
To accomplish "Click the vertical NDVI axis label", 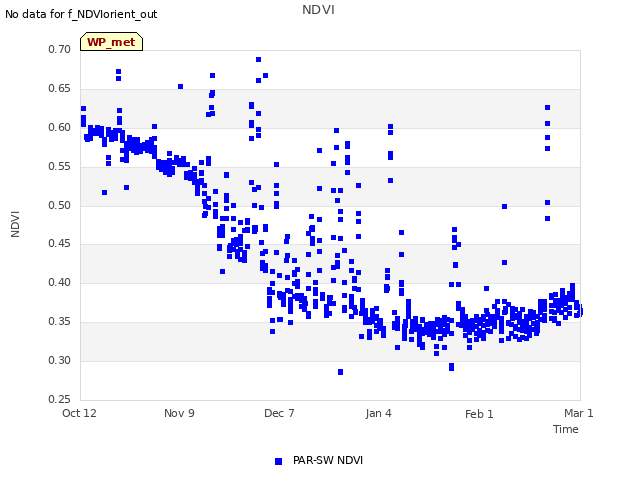I will click(15, 224).
